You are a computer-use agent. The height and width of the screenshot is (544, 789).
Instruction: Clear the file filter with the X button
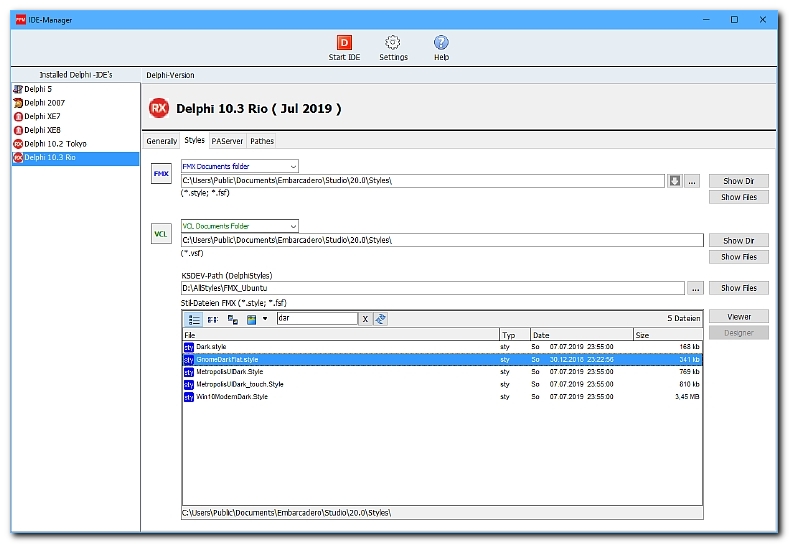tap(365, 319)
